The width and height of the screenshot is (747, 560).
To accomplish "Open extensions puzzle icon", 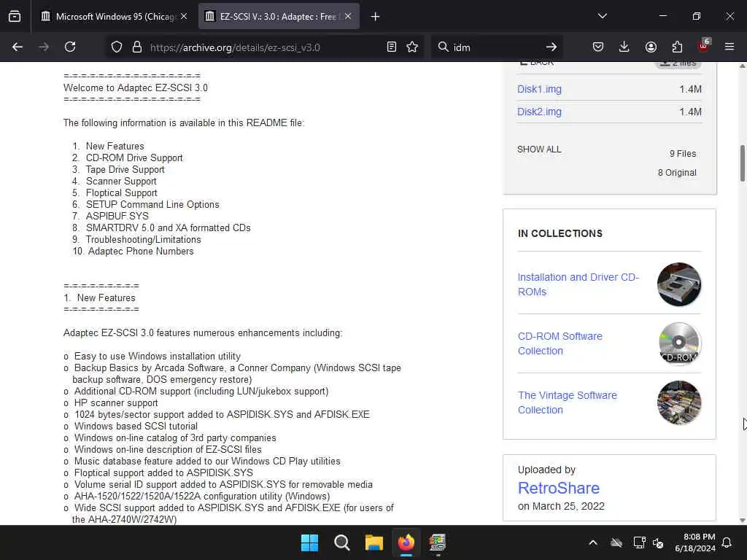I will (677, 47).
